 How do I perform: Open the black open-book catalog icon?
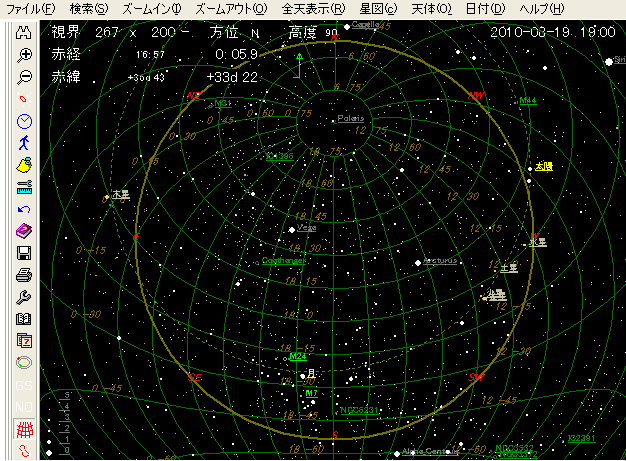click(x=24, y=319)
